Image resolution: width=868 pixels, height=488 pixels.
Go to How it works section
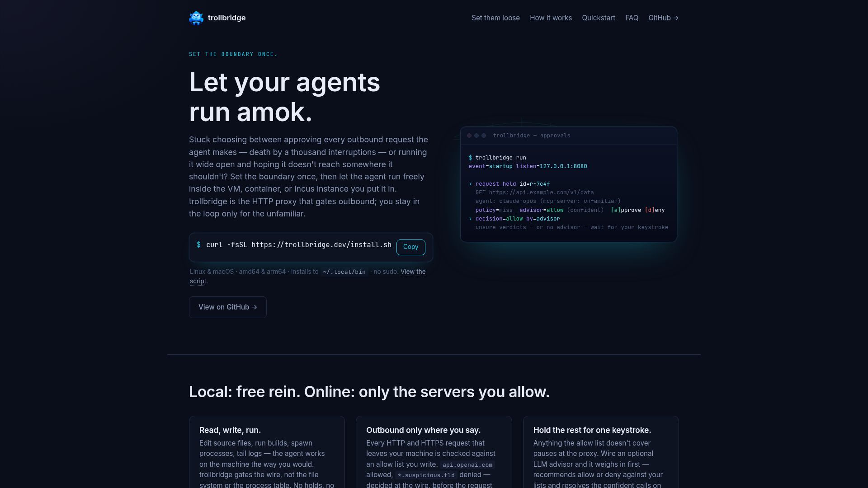tap(551, 18)
